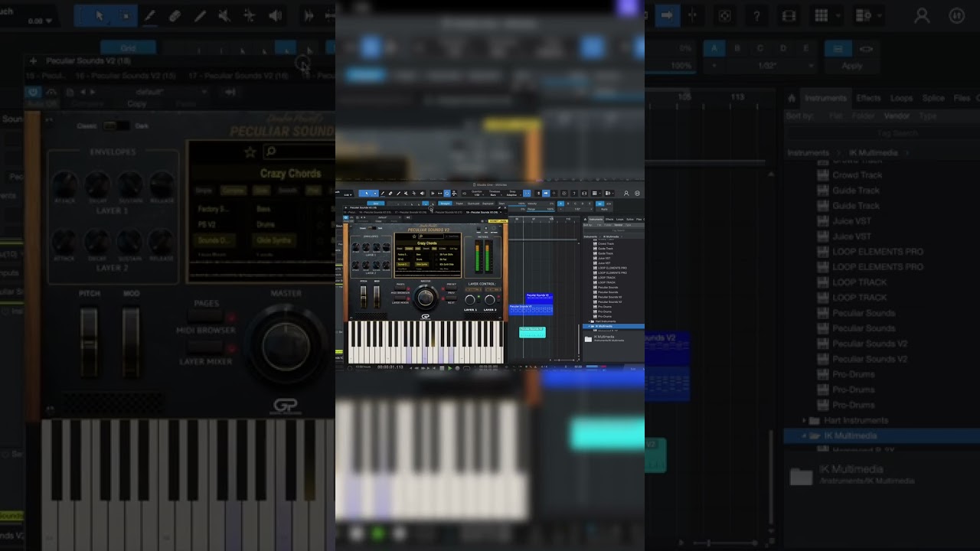The height and width of the screenshot is (551, 980).
Task: Open the Snap Adaptive dropdown
Action: click(511, 193)
